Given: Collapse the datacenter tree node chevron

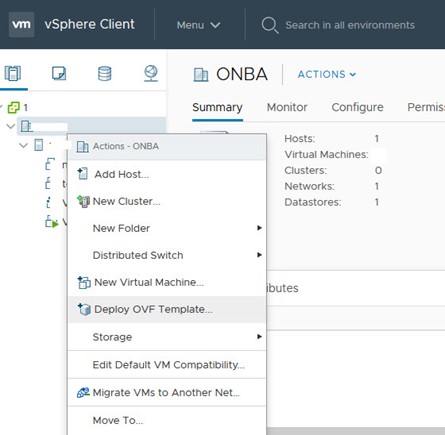Looking at the screenshot, I should click(11, 126).
